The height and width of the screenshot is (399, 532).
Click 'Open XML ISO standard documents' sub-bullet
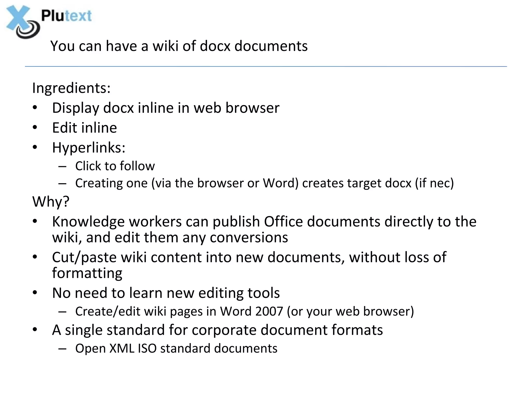(x=176, y=348)
